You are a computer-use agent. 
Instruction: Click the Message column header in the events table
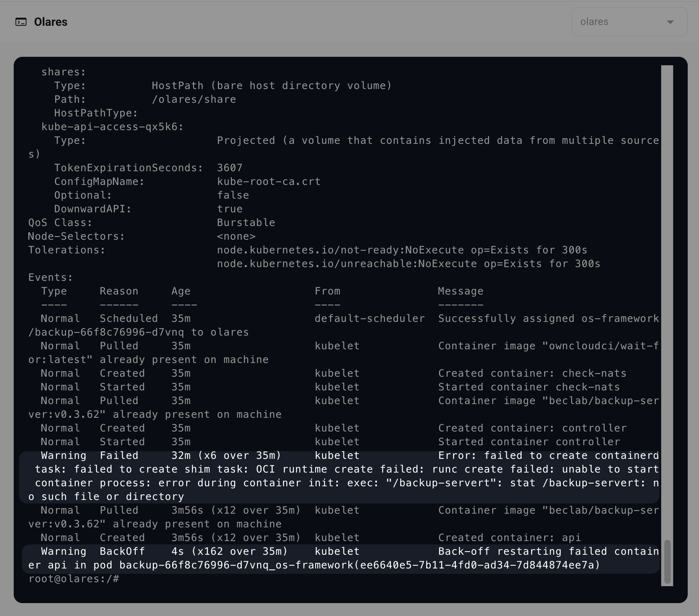460,291
